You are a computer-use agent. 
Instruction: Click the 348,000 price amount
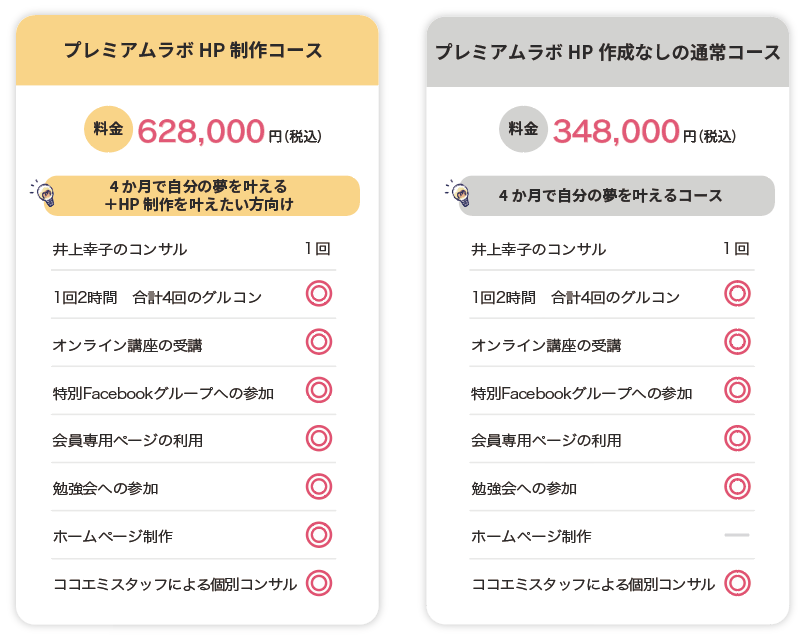click(x=616, y=131)
